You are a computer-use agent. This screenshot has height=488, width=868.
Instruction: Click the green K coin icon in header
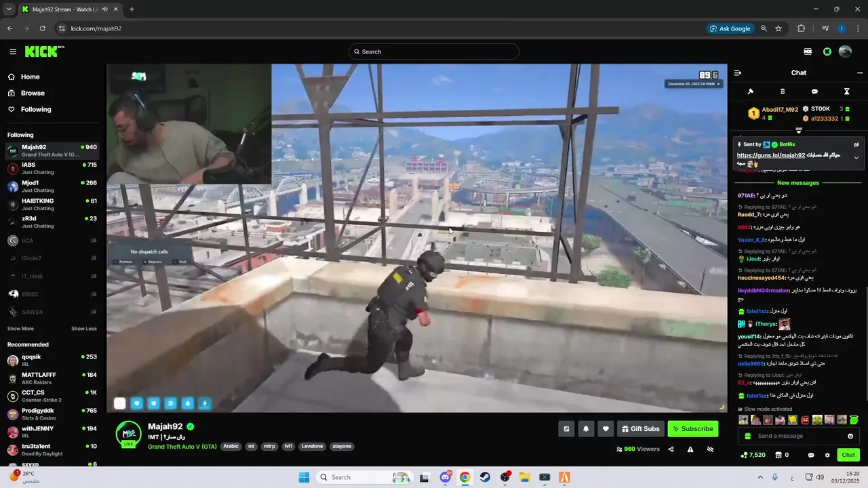click(827, 52)
